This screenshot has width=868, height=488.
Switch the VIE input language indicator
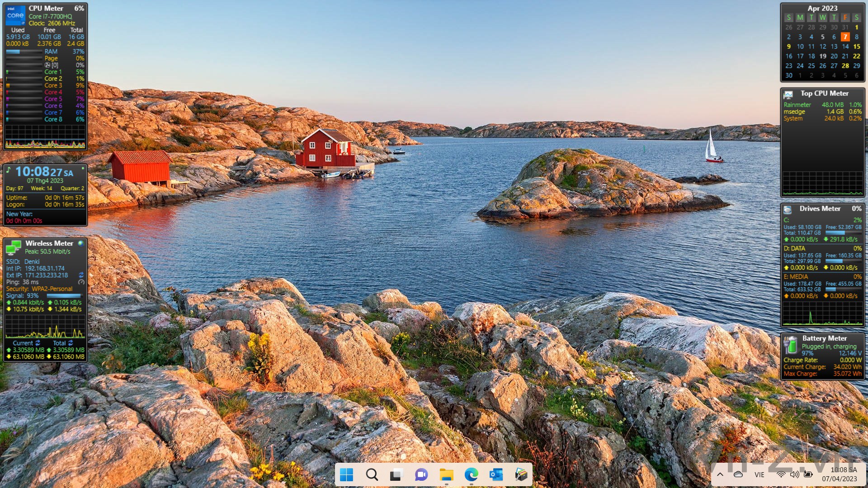click(x=759, y=474)
